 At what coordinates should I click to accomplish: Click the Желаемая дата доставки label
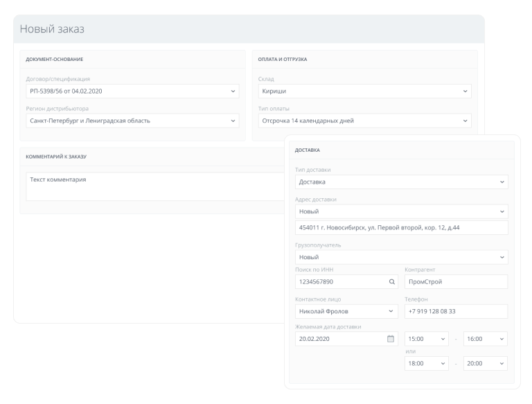[x=328, y=327]
